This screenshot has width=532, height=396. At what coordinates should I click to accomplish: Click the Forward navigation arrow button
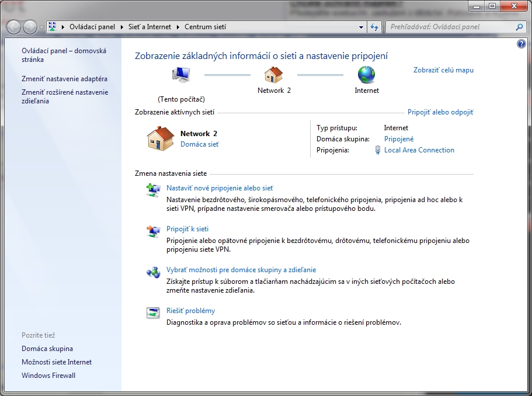30,27
